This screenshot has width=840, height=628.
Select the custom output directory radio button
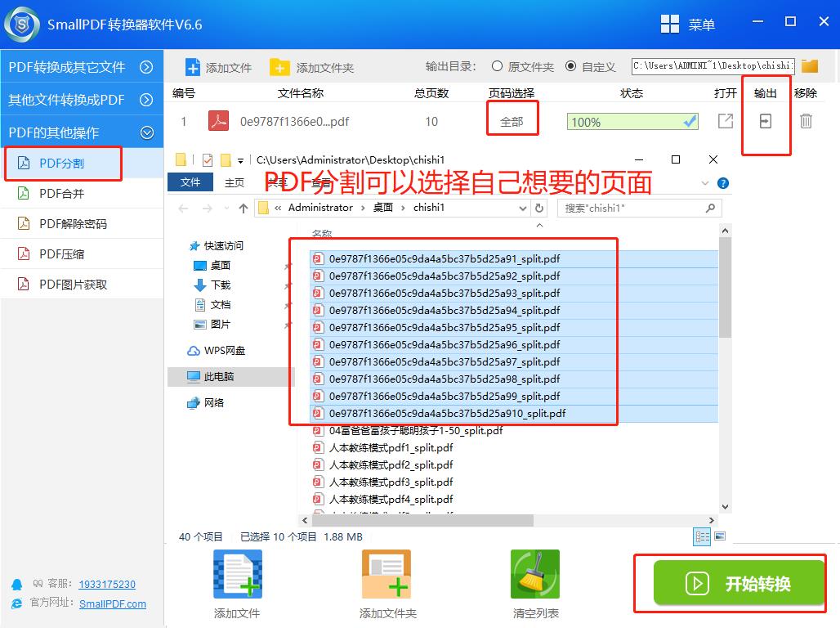pyautogui.click(x=570, y=66)
